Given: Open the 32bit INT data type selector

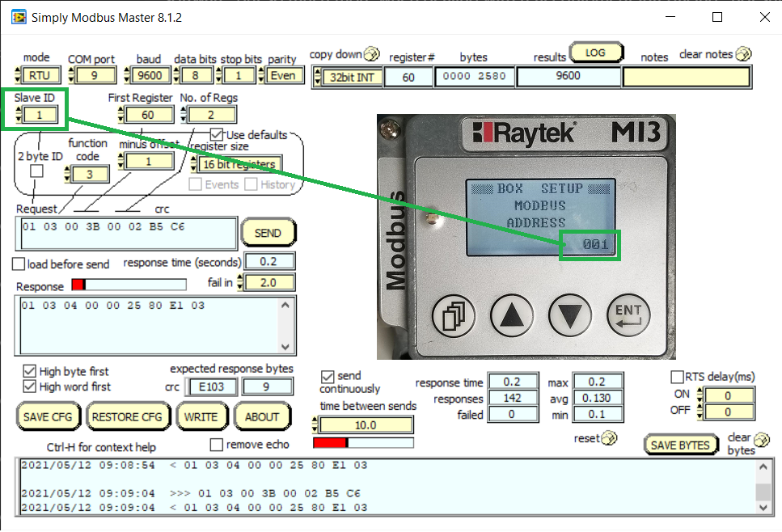Looking at the screenshot, I should tap(352, 78).
